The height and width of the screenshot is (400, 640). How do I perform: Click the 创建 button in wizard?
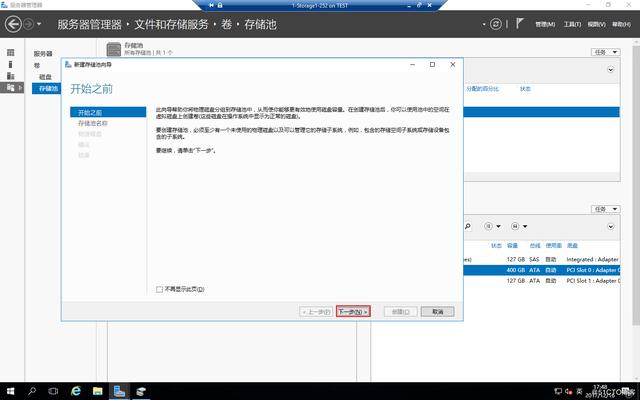pyautogui.click(x=400, y=312)
